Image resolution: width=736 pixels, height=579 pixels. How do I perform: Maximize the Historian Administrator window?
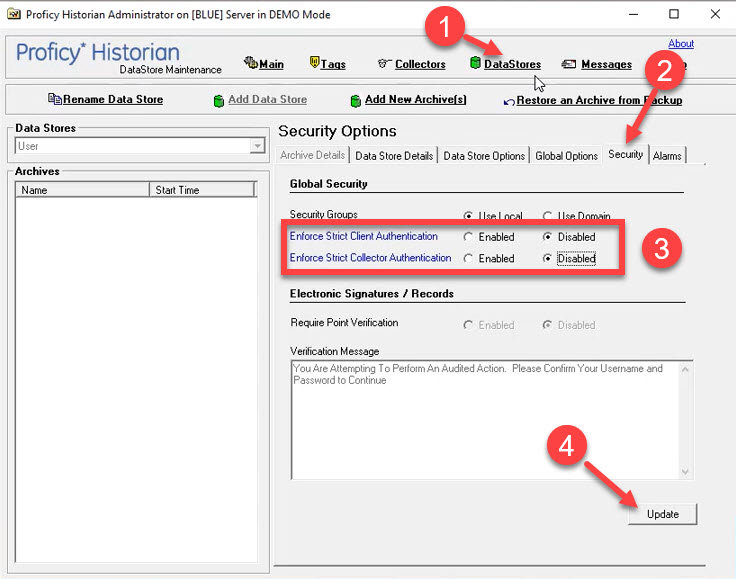(x=674, y=14)
